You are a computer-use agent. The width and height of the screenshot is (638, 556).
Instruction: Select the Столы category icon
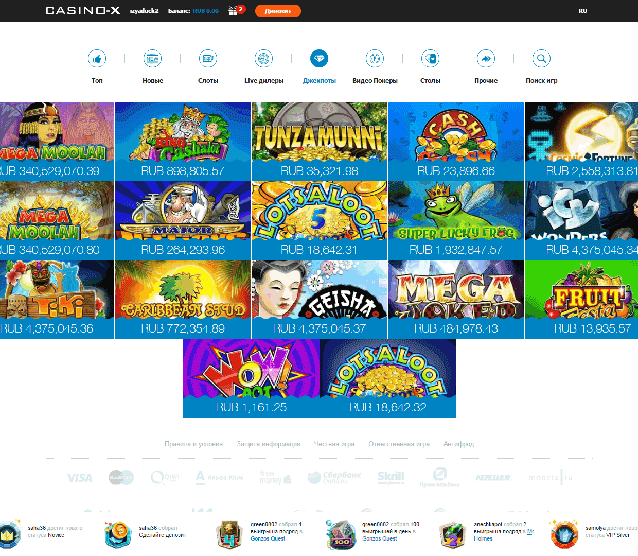430,58
